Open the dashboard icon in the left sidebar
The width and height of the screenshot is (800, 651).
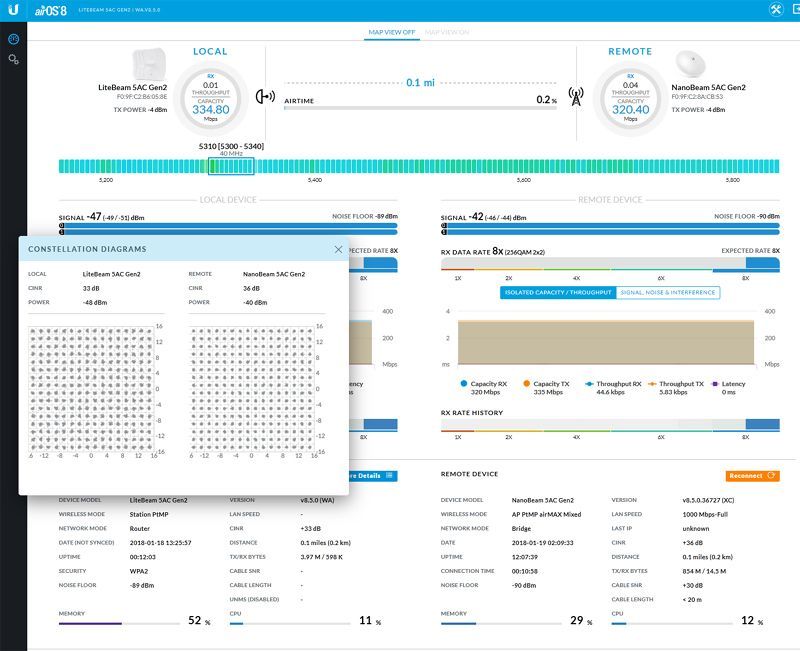14,39
